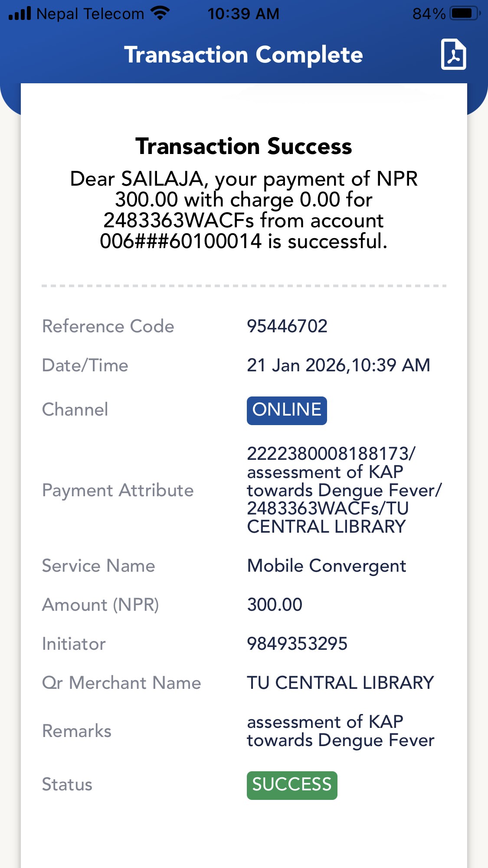Tap the green SUCCESS status badge
Viewport: 488px width, 868px height.
point(291,785)
